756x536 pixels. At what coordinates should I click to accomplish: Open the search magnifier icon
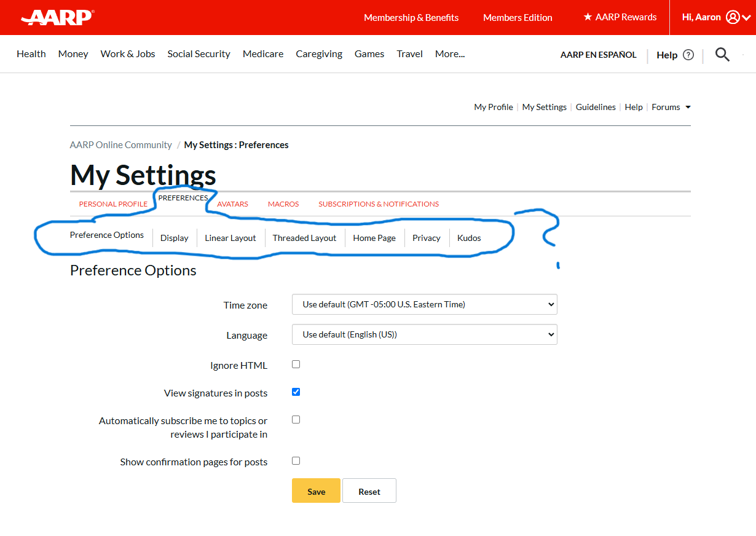[722, 54]
